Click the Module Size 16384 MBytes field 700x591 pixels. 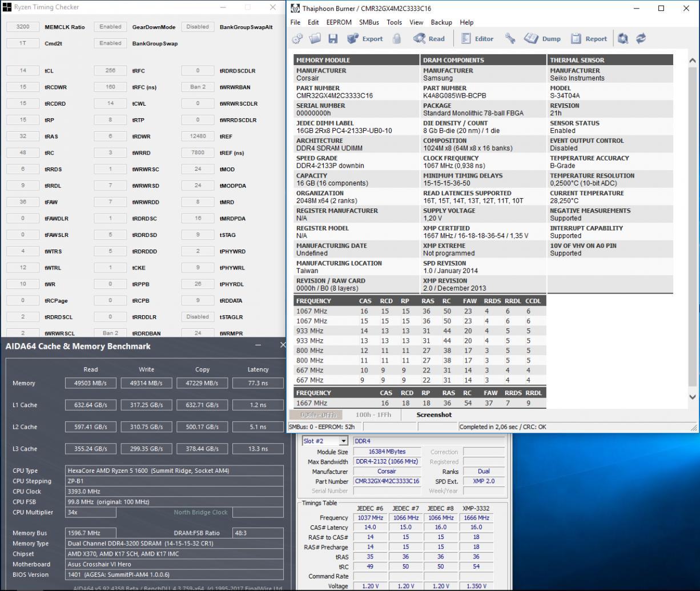tap(387, 452)
